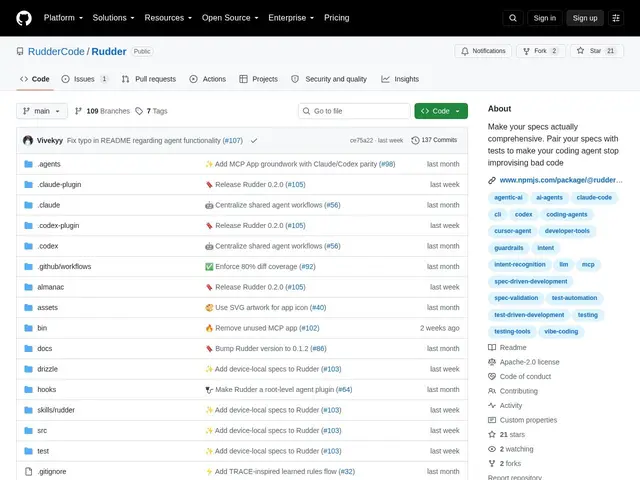Click the folder icon for .agents
Viewport: 640px width, 480px height.
click(29, 164)
